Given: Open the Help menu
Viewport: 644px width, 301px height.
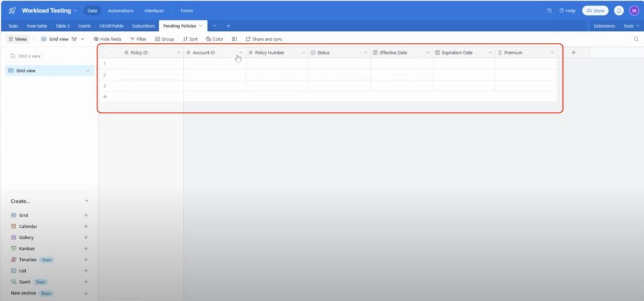Looking at the screenshot, I should pos(567,11).
